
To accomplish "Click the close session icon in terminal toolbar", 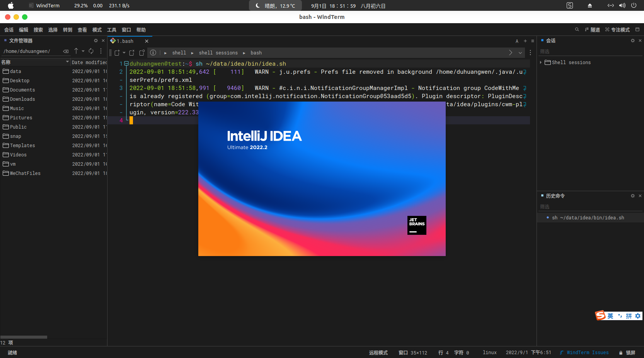I will pyautogui.click(x=132, y=53).
